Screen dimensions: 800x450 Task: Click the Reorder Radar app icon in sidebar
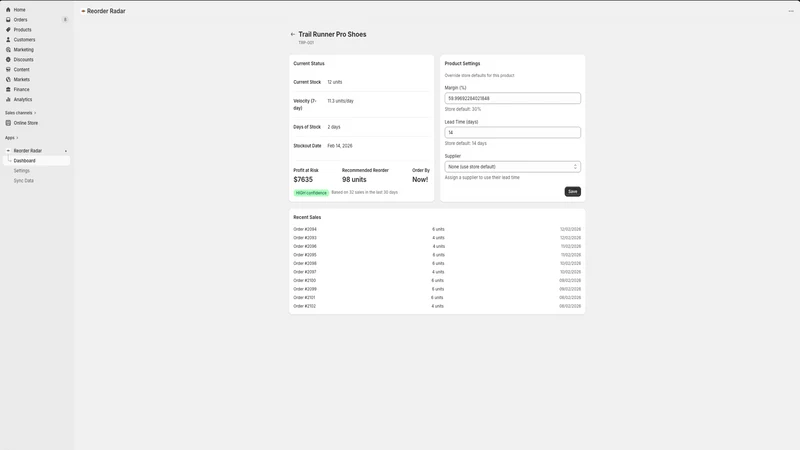click(8, 151)
